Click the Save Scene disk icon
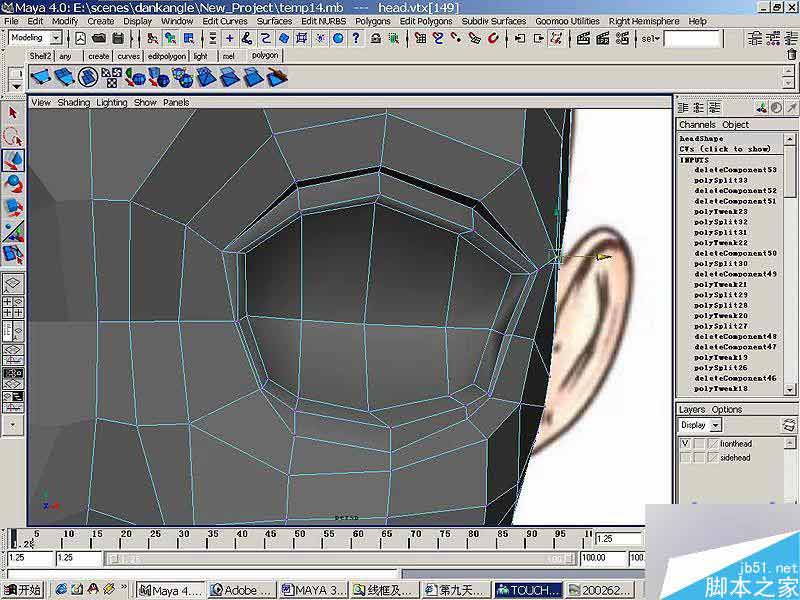This screenshot has width=800, height=600. coord(118,38)
